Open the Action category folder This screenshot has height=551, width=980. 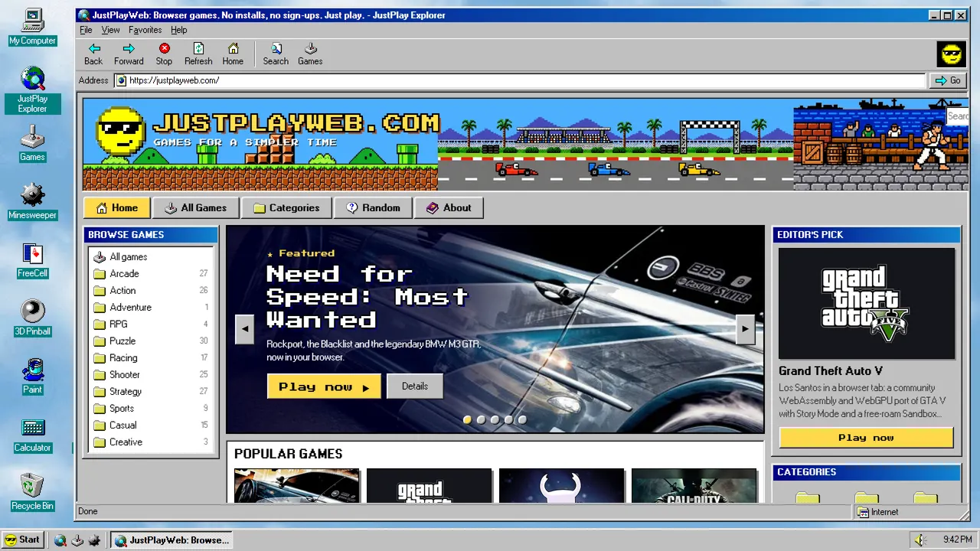(x=151, y=291)
